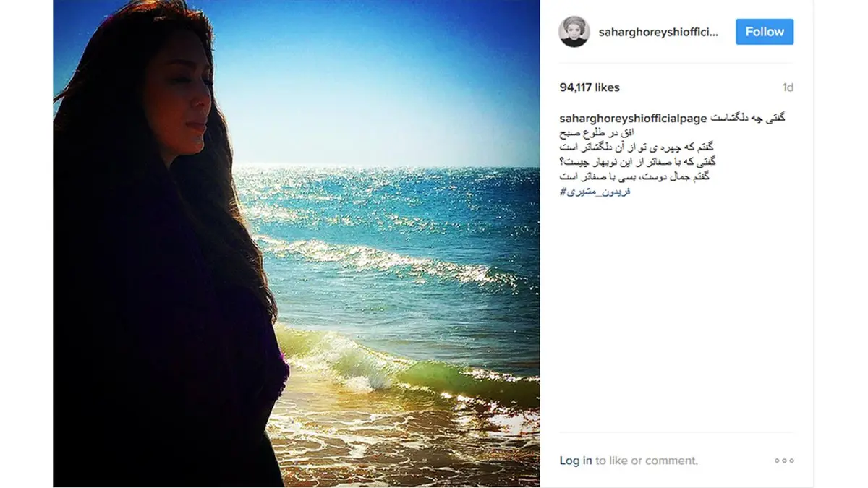Click the 'to like or comment' prompt text
Screen dimensions: 868x488
pyautogui.click(x=647, y=461)
